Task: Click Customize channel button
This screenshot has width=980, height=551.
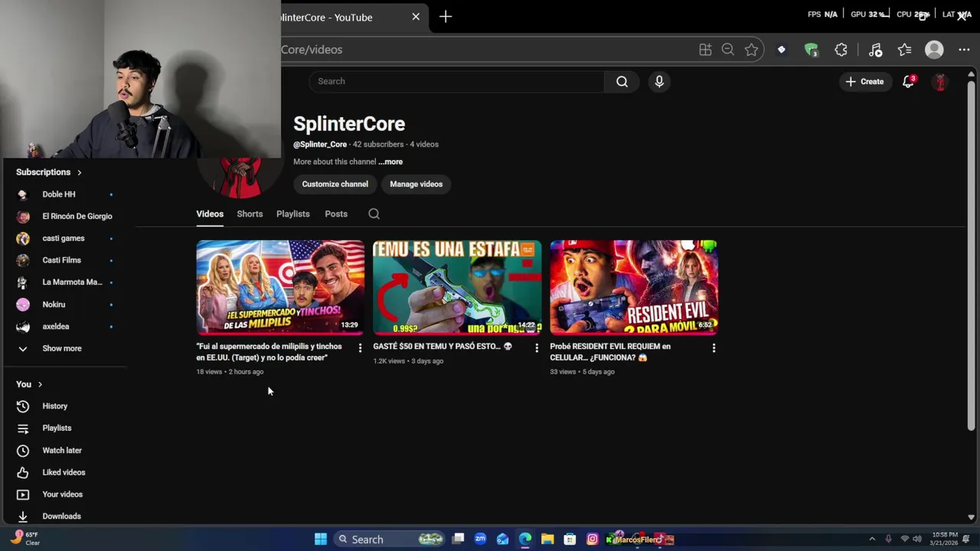Action: click(335, 184)
